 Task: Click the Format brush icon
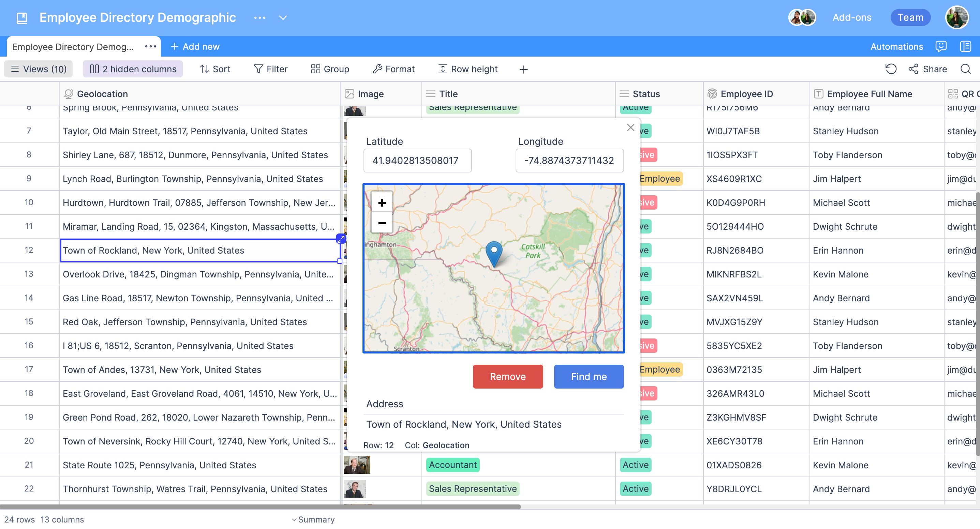378,69
